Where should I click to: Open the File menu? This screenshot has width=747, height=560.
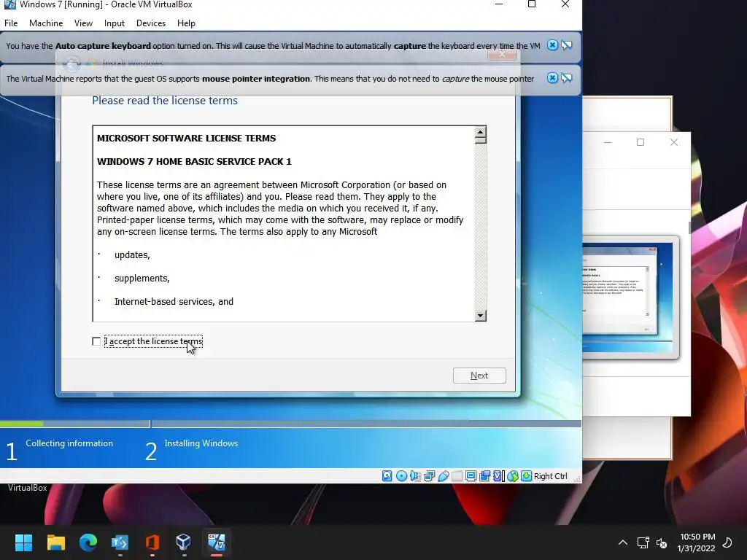pyautogui.click(x=11, y=23)
